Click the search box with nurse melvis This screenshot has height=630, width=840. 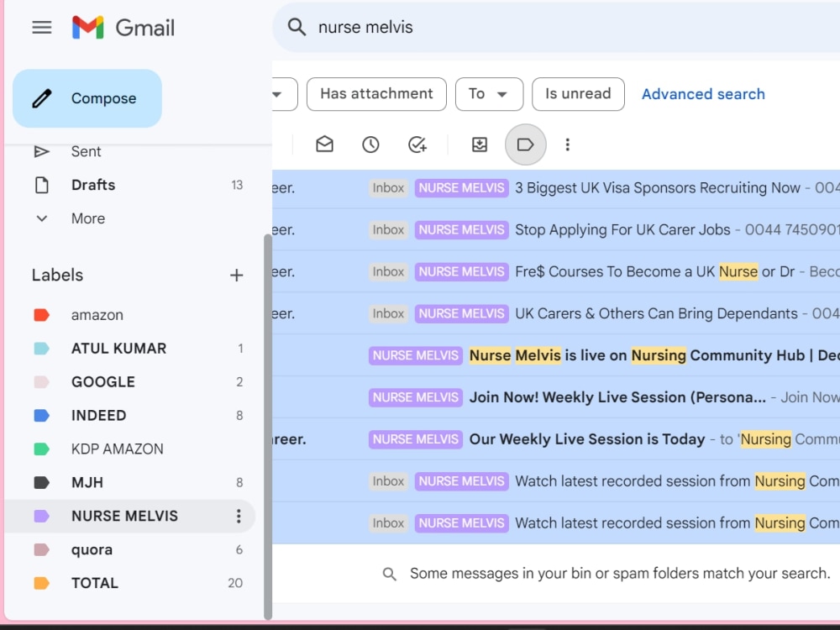coord(555,28)
